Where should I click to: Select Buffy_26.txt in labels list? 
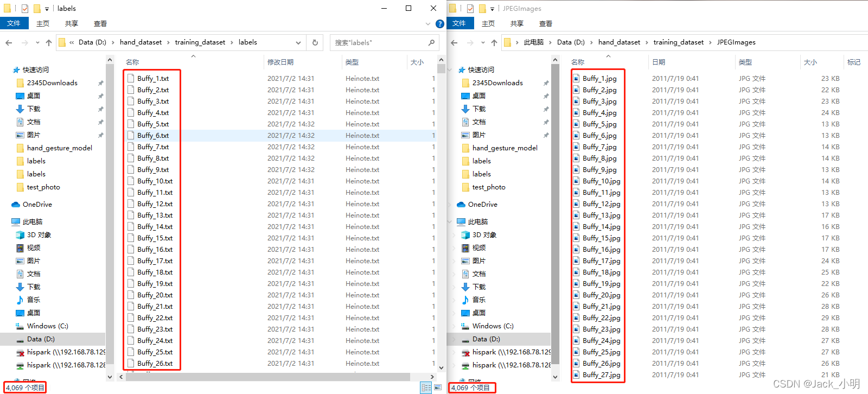(155, 363)
